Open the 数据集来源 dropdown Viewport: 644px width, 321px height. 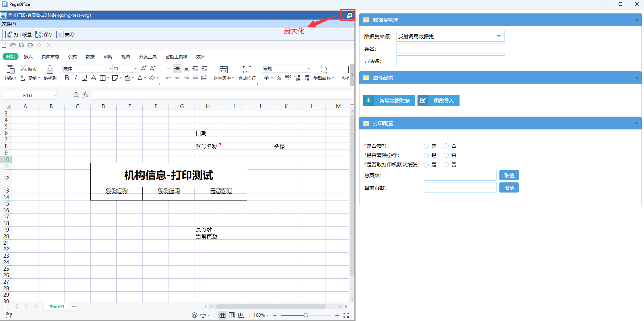(x=499, y=36)
